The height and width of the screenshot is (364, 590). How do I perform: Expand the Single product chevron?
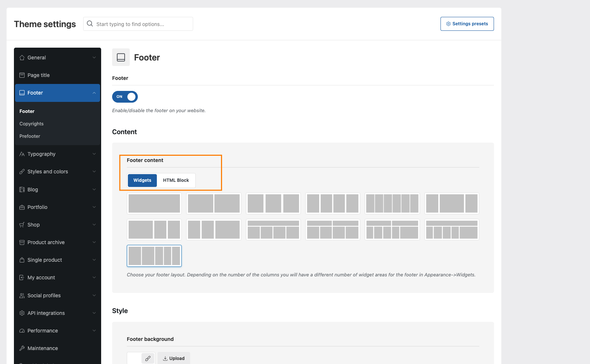94,260
